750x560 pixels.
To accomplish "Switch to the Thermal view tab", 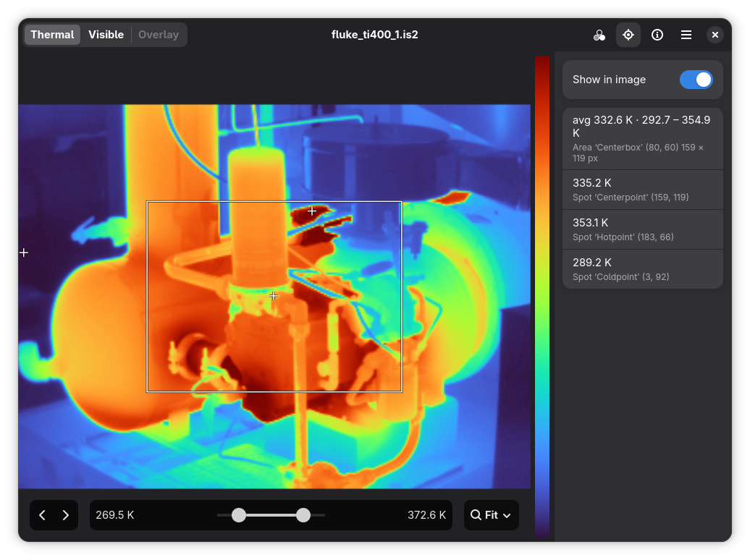I will (x=52, y=35).
